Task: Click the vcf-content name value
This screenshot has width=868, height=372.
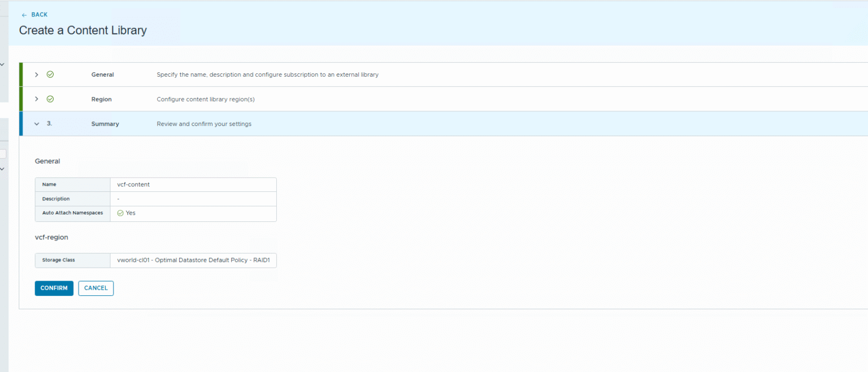Action: click(x=133, y=185)
